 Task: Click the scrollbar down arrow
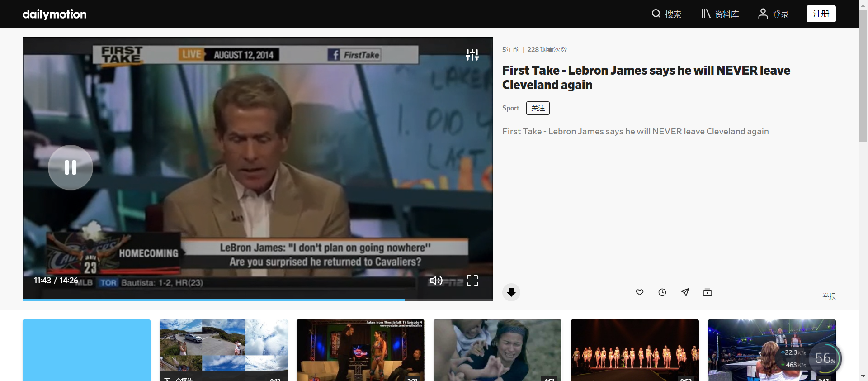pyautogui.click(x=863, y=376)
